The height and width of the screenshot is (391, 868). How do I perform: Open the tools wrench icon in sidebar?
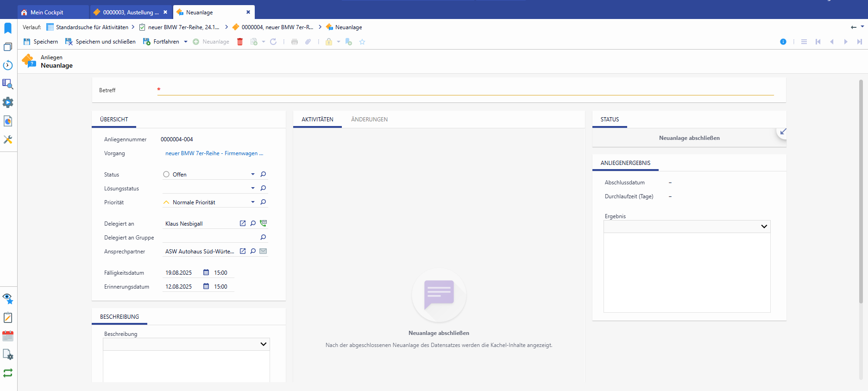point(8,139)
